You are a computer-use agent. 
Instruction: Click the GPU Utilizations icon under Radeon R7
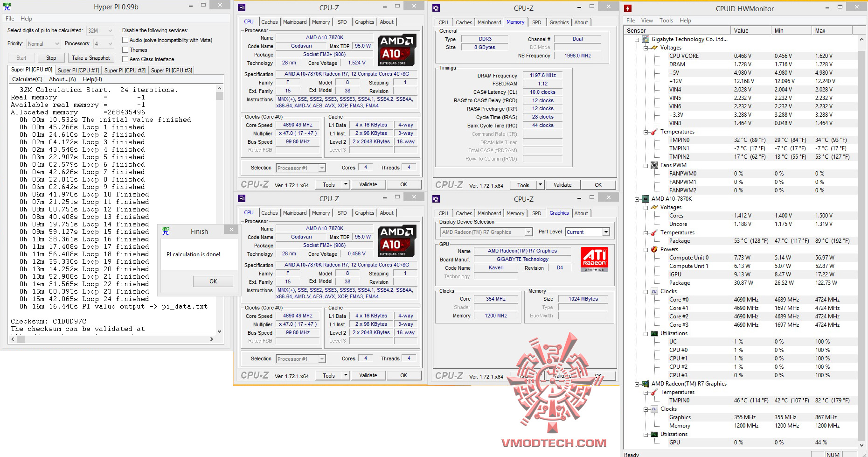[x=654, y=434]
